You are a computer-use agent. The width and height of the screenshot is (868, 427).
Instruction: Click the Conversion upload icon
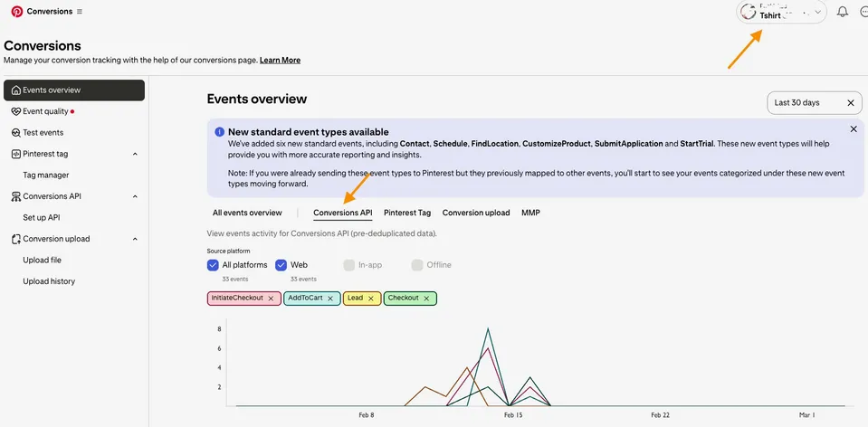(16, 239)
